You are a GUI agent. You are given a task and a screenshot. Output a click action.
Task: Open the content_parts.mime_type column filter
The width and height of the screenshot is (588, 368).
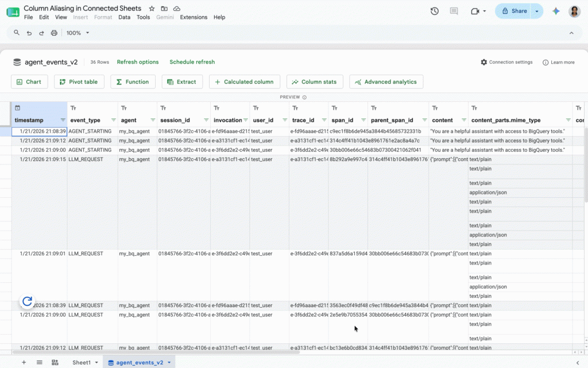568,120
